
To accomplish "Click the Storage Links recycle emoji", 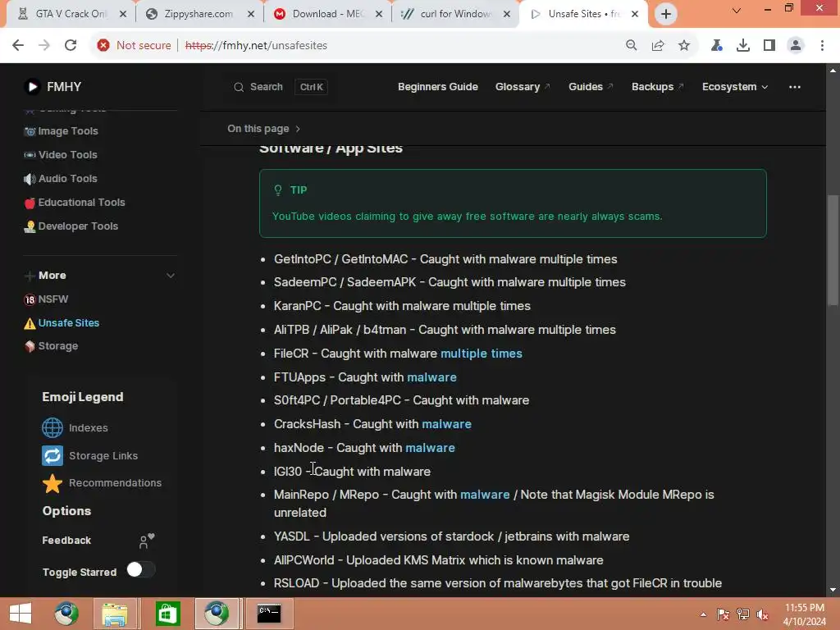I will pos(52,456).
